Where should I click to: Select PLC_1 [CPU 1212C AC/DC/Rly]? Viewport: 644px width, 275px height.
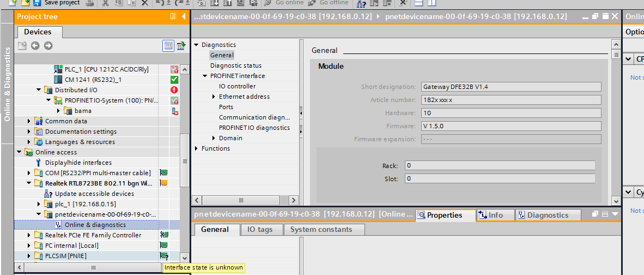pyautogui.click(x=106, y=69)
